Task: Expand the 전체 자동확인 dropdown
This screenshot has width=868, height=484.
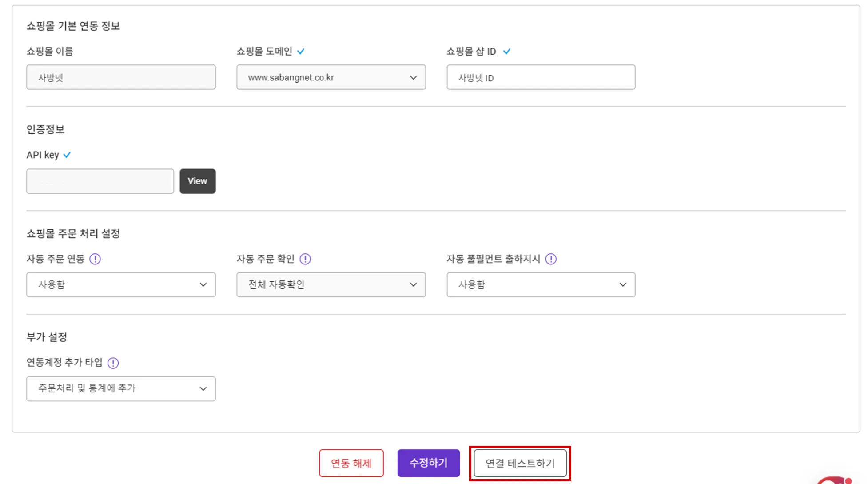Action: click(331, 285)
